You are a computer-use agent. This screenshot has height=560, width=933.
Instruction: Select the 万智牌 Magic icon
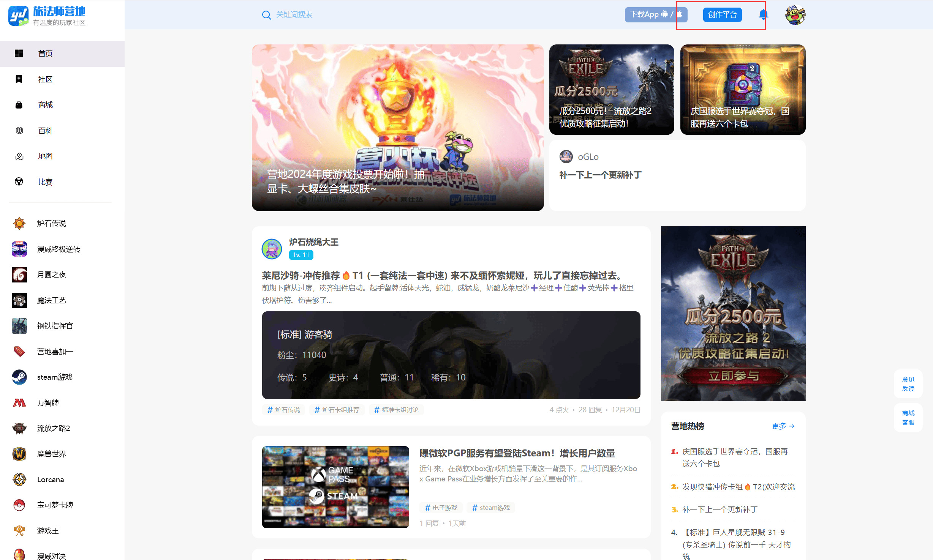point(19,403)
